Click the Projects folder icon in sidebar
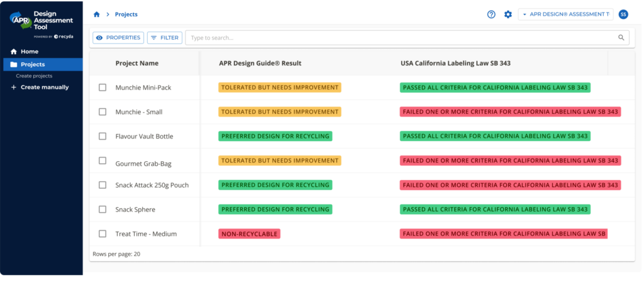 pyautogui.click(x=14, y=65)
